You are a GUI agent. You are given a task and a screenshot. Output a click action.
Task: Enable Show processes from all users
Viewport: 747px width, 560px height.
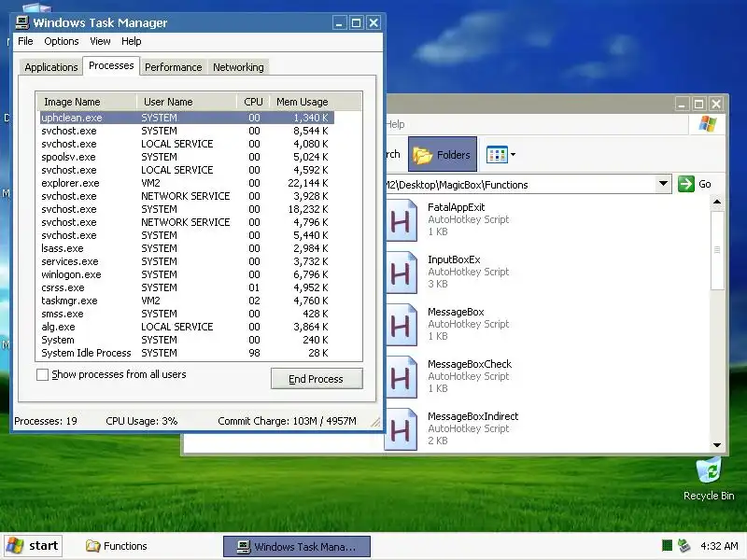click(x=42, y=375)
